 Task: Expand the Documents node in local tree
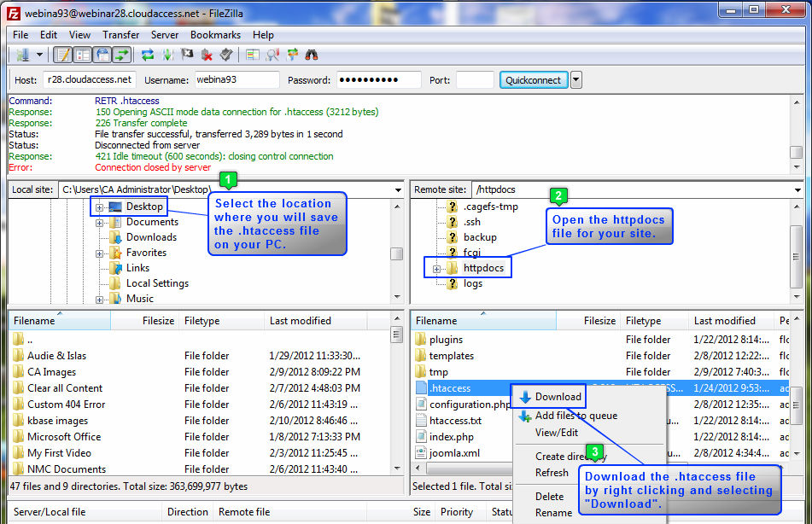(99, 223)
